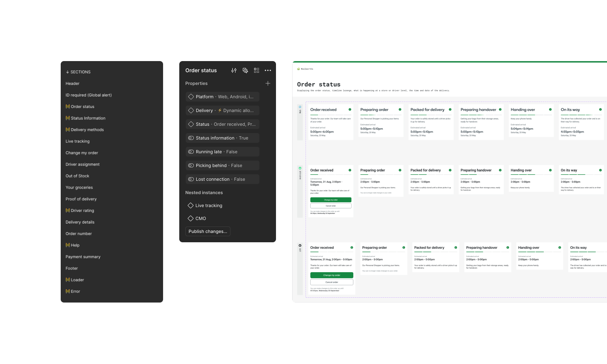Click green Change my order button in Android card
The height and width of the screenshot is (364, 607).
[331, 200]
